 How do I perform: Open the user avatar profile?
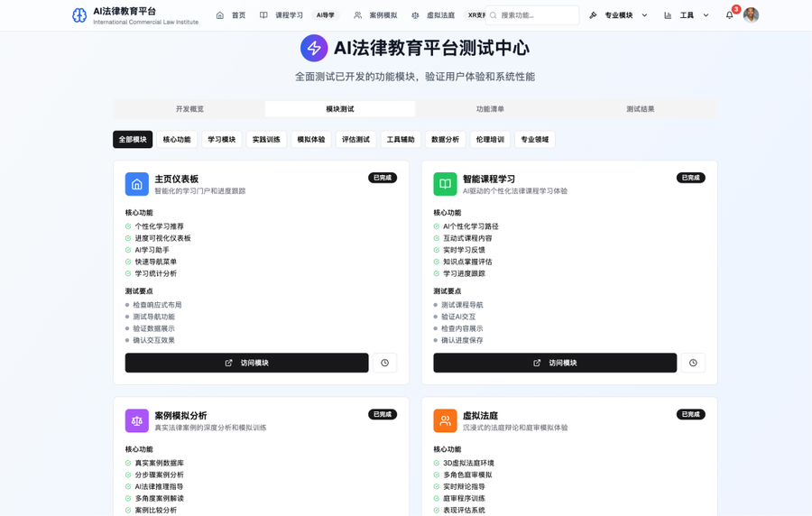click(x=751, y=15)
